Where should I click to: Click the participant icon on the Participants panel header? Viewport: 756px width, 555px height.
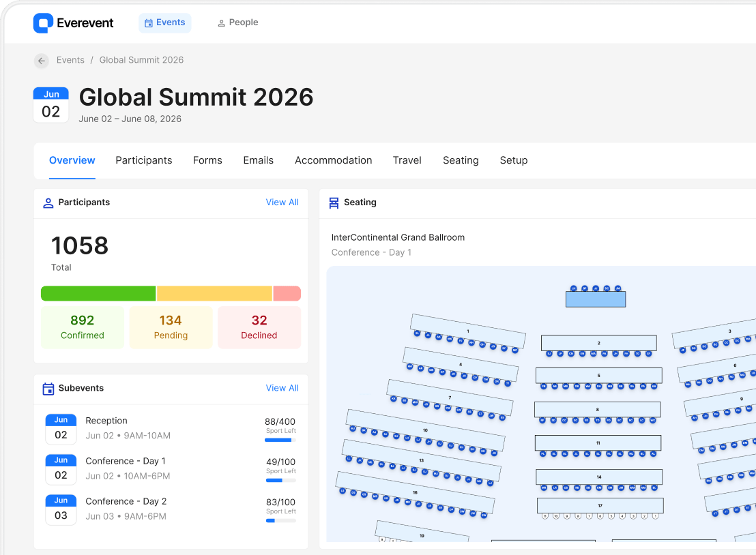point(47,202)
